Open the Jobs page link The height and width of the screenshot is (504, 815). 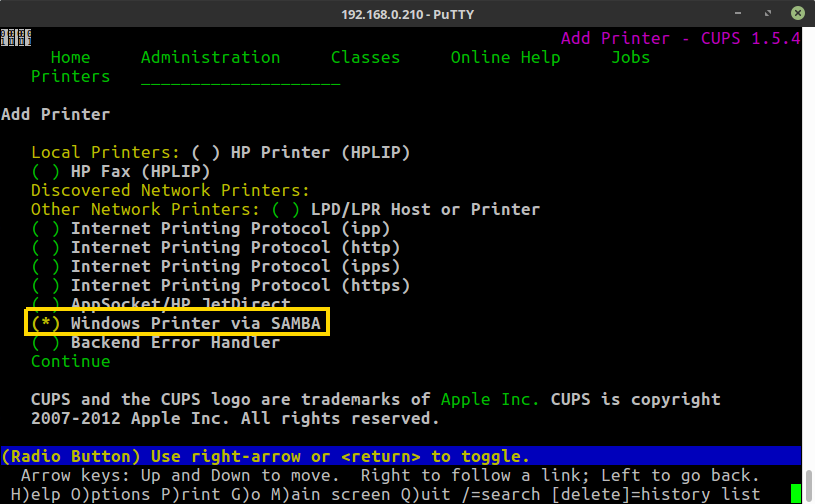tap(630, 58)
